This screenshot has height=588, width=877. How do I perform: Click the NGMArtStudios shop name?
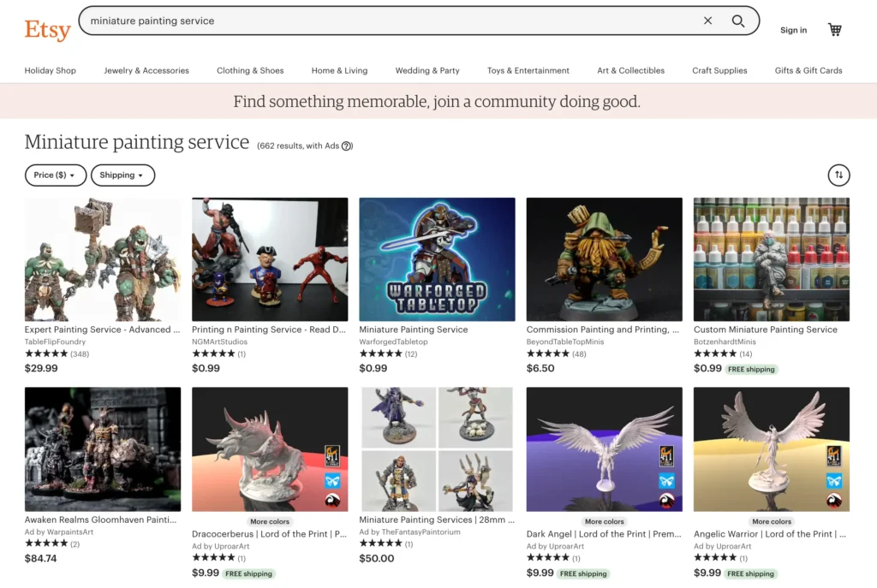(x=220, y=342)
